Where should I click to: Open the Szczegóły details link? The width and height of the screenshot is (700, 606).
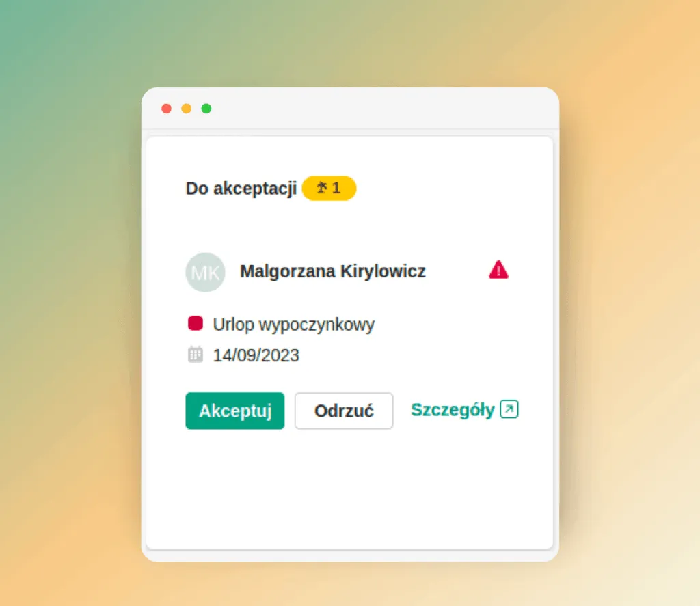click(464, 410)
